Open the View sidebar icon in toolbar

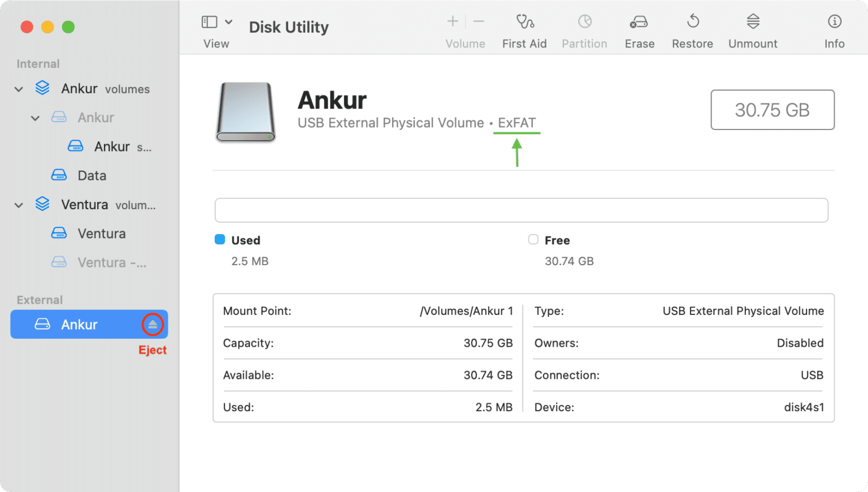tap(209, 22)
